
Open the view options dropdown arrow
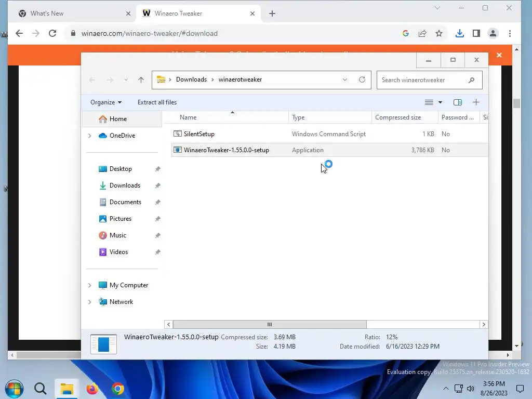(x=440, y=102)
